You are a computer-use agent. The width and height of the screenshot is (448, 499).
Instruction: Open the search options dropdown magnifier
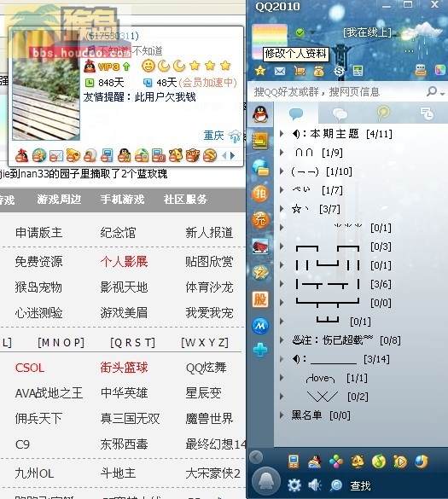pyautogui.click(x=435, y=91)
